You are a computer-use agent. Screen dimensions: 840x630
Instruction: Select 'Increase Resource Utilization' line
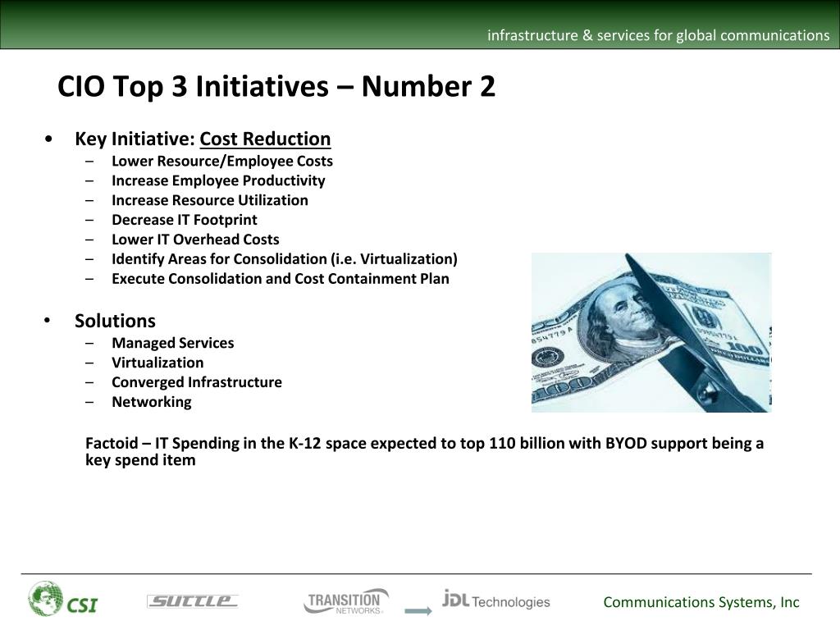click(210, 200)
